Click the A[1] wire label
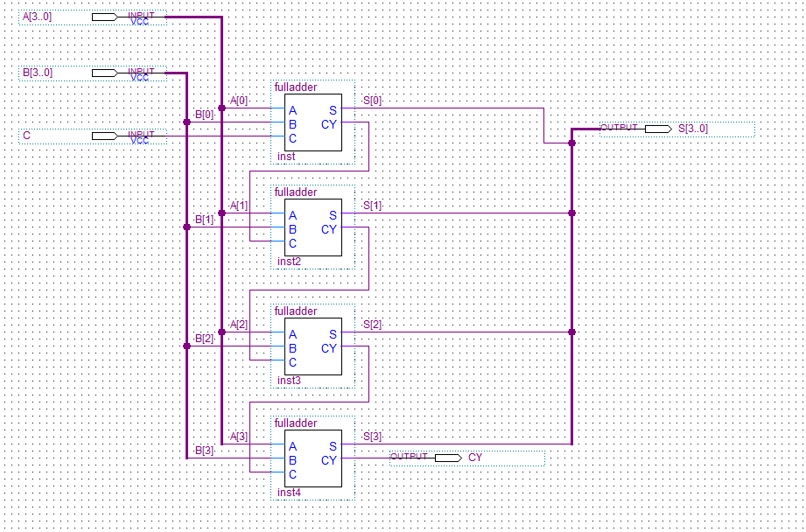The image size is (806, 532). click(x=239, y=206)
